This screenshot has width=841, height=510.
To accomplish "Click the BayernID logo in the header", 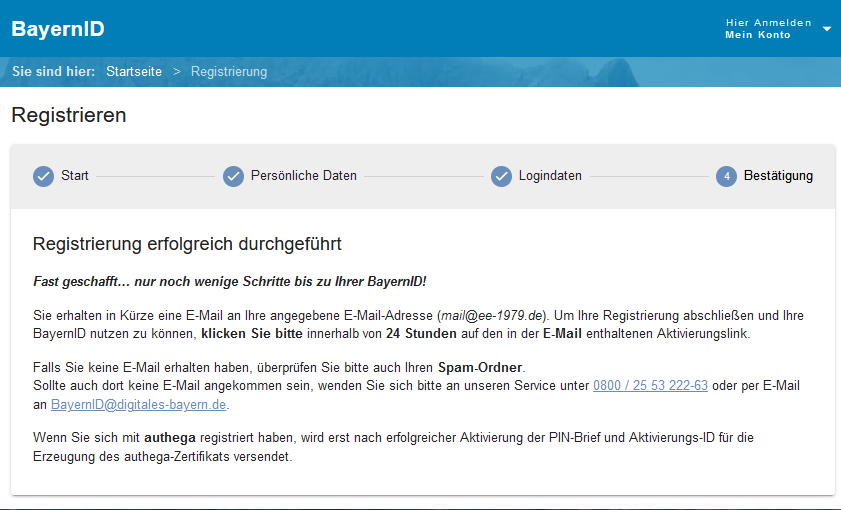I will click(x=58, y=29).
